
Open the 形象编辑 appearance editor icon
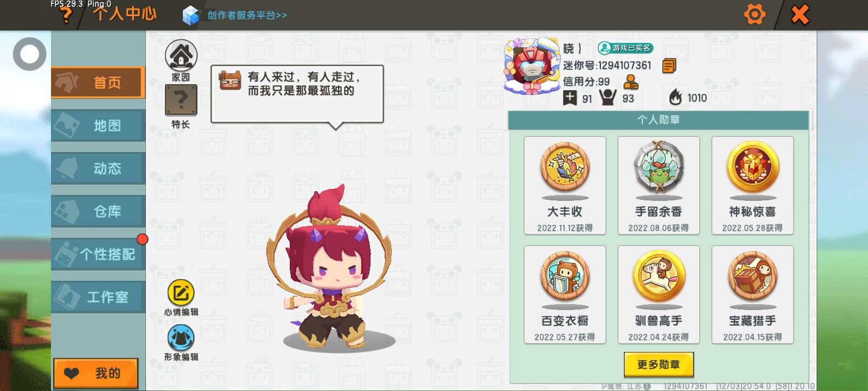pos(181,338)
